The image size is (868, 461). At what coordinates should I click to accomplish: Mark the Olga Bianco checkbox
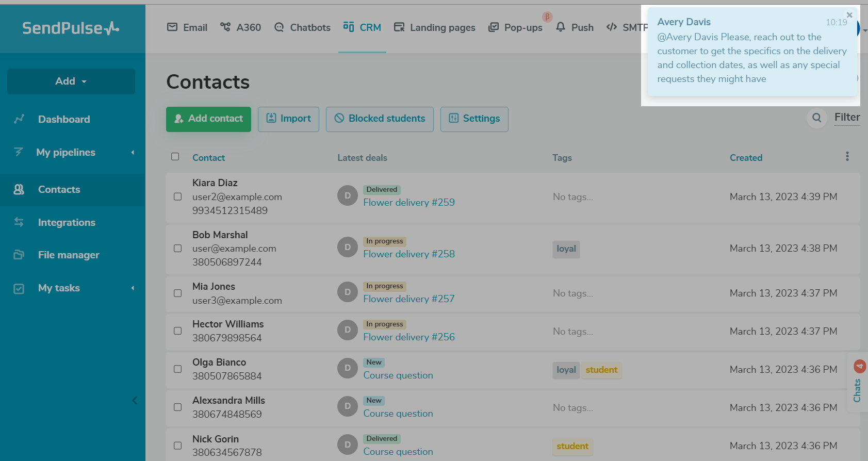tap(178, 369)
